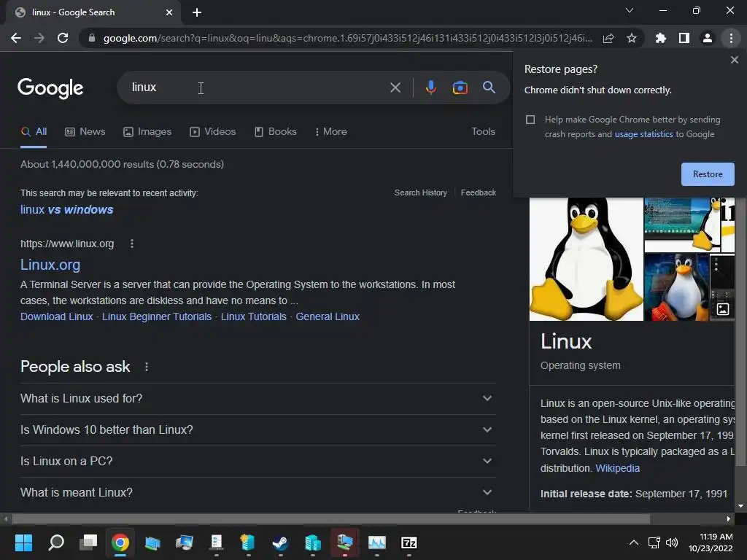
Task: Open the 'linux vs windows' suggestion
Action: click(x=66, y=209)
